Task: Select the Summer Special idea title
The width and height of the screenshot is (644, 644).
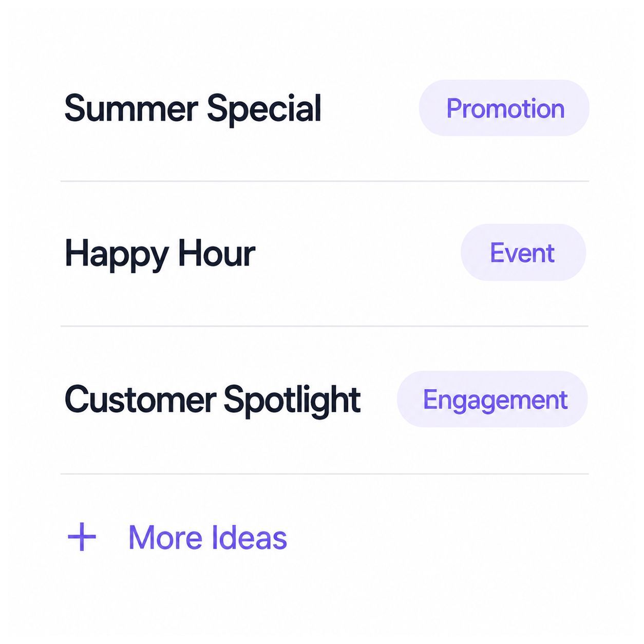Action: (193, 109)
